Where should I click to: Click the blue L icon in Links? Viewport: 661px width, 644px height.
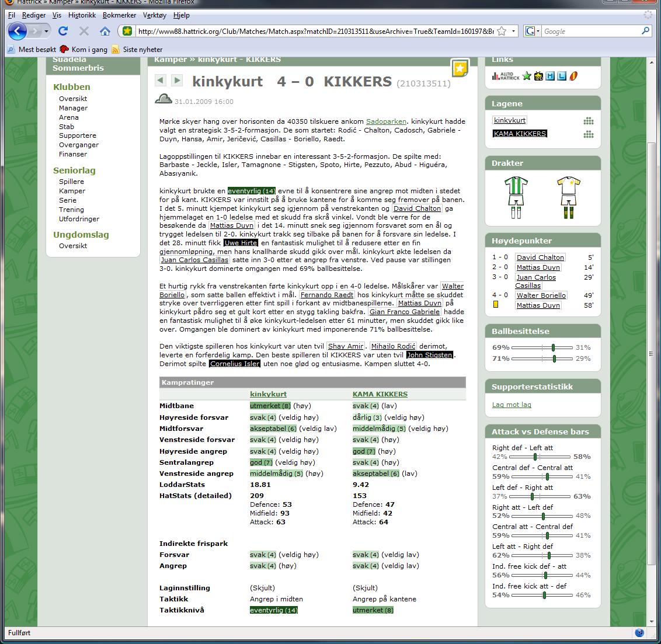562,76
